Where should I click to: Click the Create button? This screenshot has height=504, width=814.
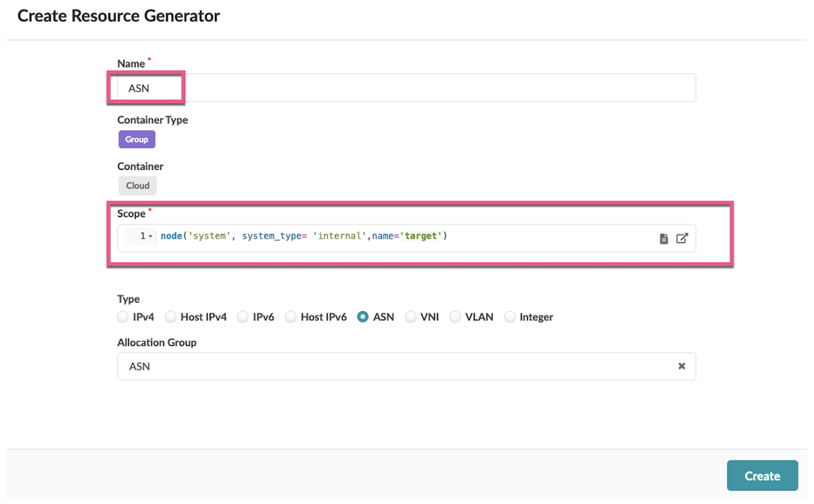coord(762,476)
